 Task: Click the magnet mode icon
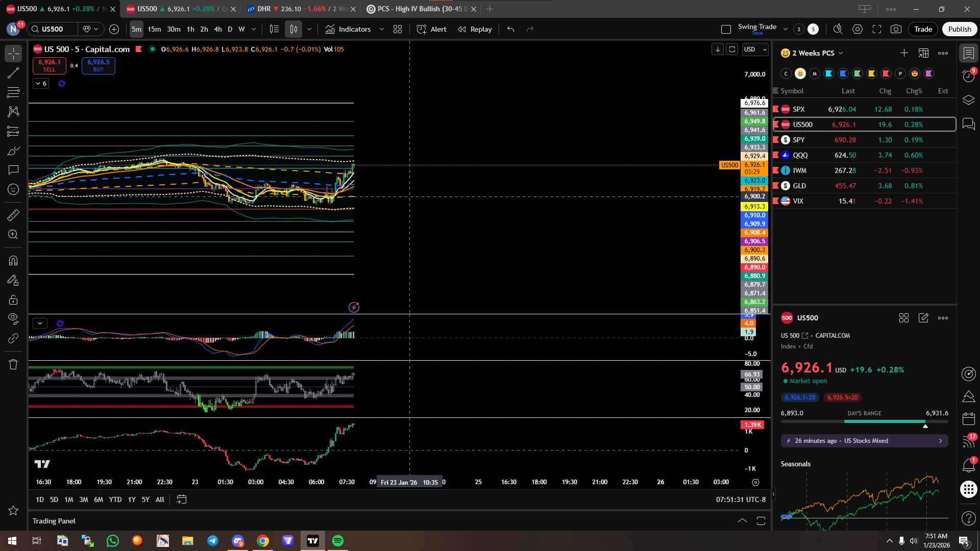13,261
